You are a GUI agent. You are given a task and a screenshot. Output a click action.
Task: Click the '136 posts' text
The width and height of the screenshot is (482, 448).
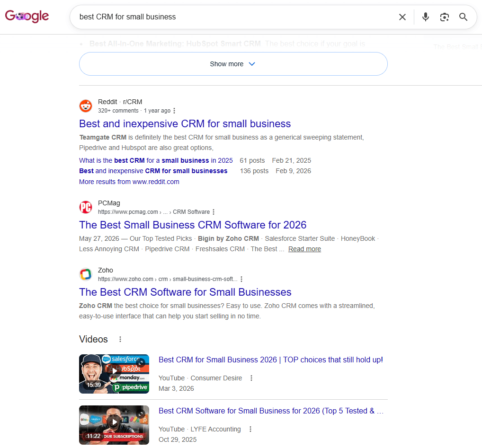254,171
